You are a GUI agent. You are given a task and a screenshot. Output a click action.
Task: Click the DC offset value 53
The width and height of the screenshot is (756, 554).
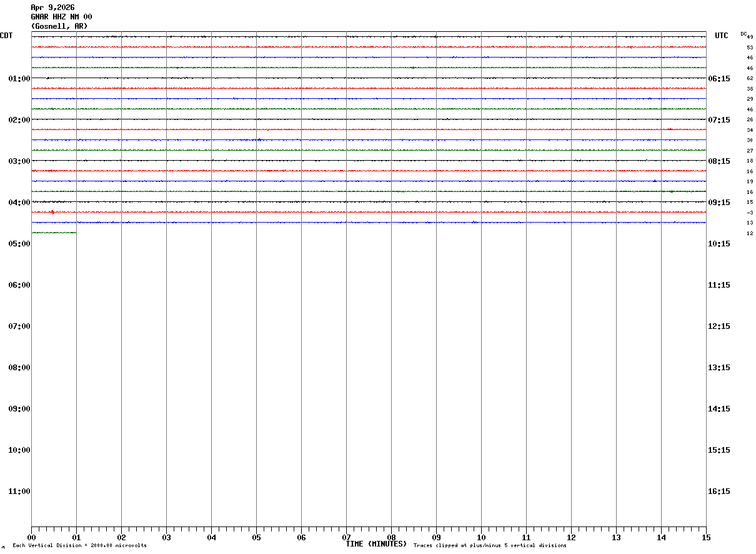click(x=750, y=48)
